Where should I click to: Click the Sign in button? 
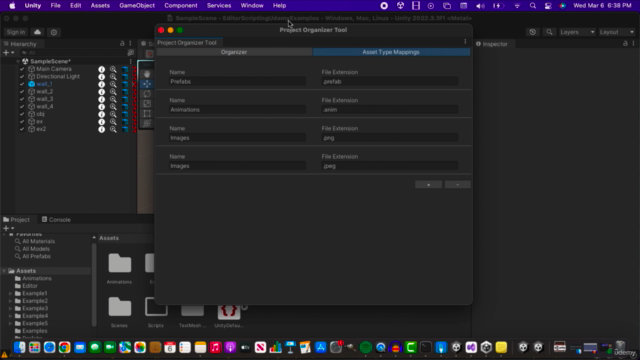(16, 32)
